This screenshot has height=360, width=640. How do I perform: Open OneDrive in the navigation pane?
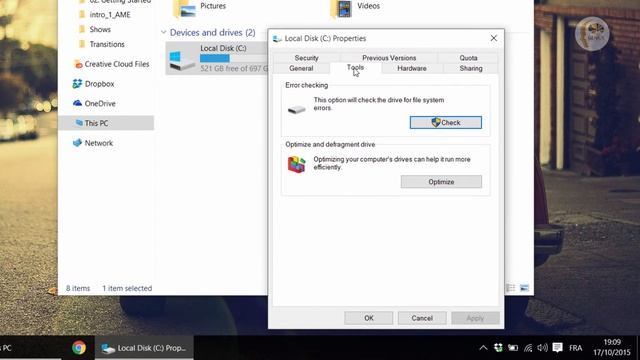(x=100, y=104)
